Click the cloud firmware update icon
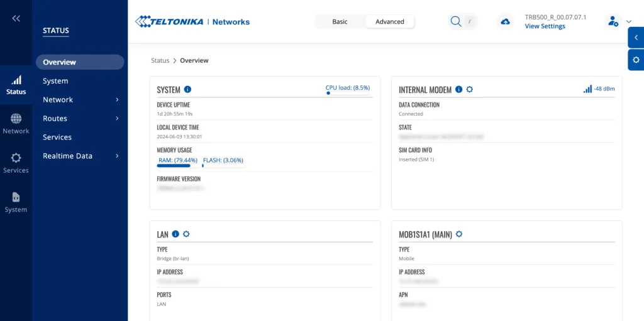 tap(506, 21)
